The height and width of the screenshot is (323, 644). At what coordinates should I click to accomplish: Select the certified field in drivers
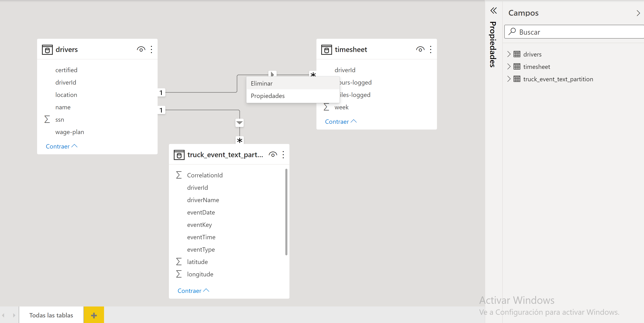point(66,70)
